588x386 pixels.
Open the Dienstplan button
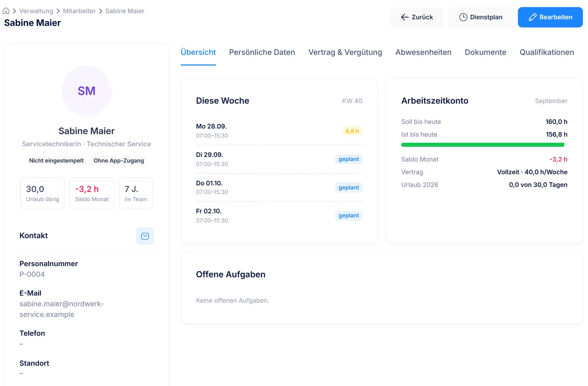coord(480,17)
